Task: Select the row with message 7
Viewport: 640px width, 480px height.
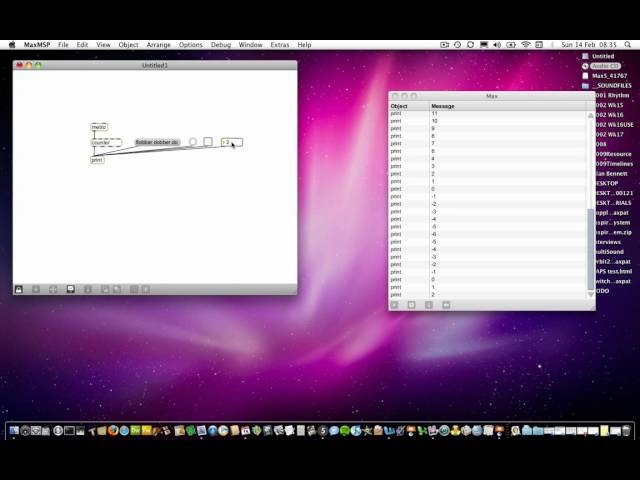Action: 488,143
